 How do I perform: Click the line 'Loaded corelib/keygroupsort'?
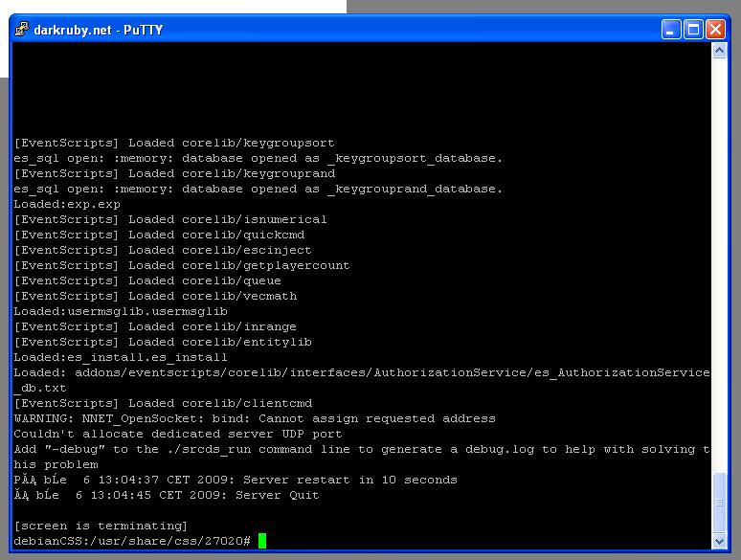point(174,143)
